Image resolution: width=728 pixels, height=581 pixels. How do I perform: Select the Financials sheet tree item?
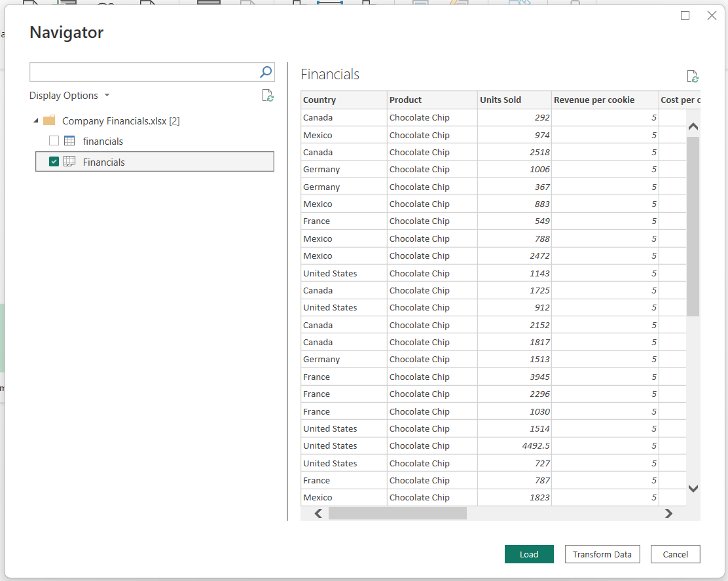tap(155, 162)
